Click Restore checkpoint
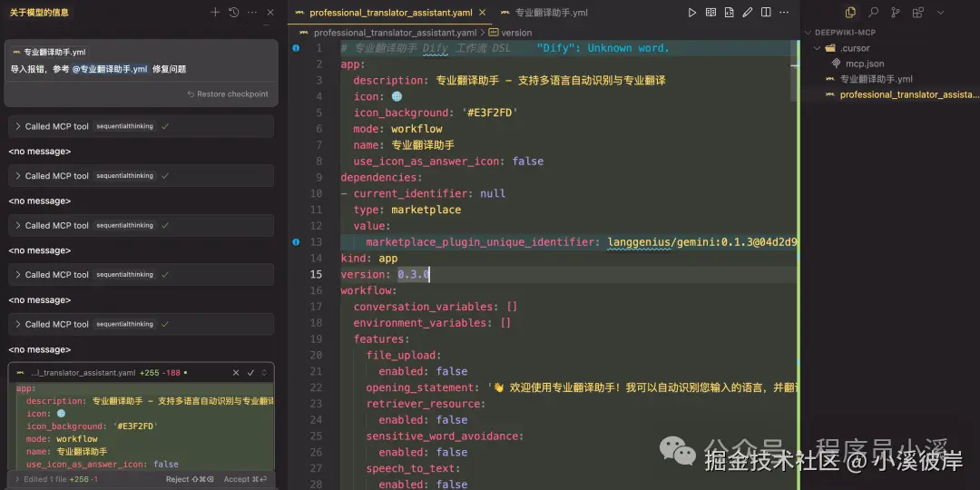Image resolution: width=980 pixels, height=490 pixels. (228, 94)
